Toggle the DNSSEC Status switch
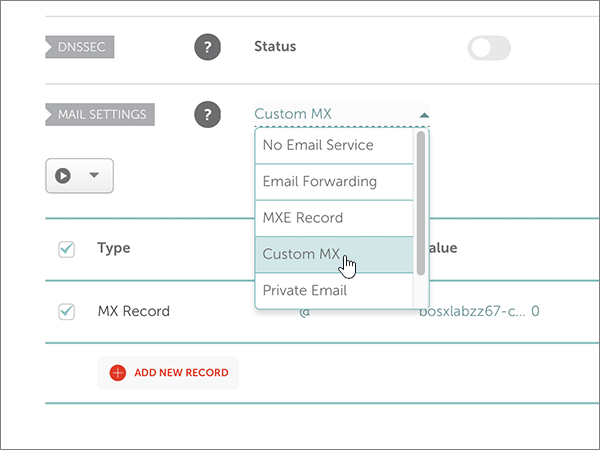Screen dimensions: 600x450 pos(489,47)
